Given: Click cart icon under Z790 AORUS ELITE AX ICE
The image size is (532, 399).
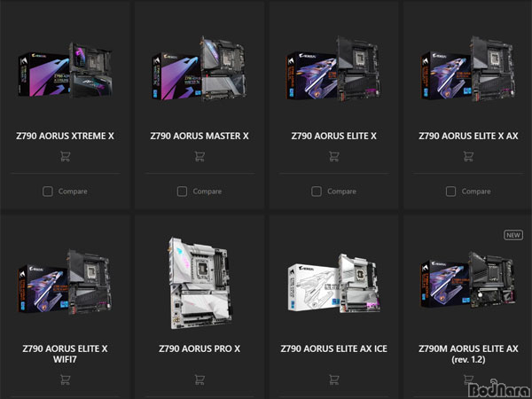Looking at the screenshot, I should (334, 379).
